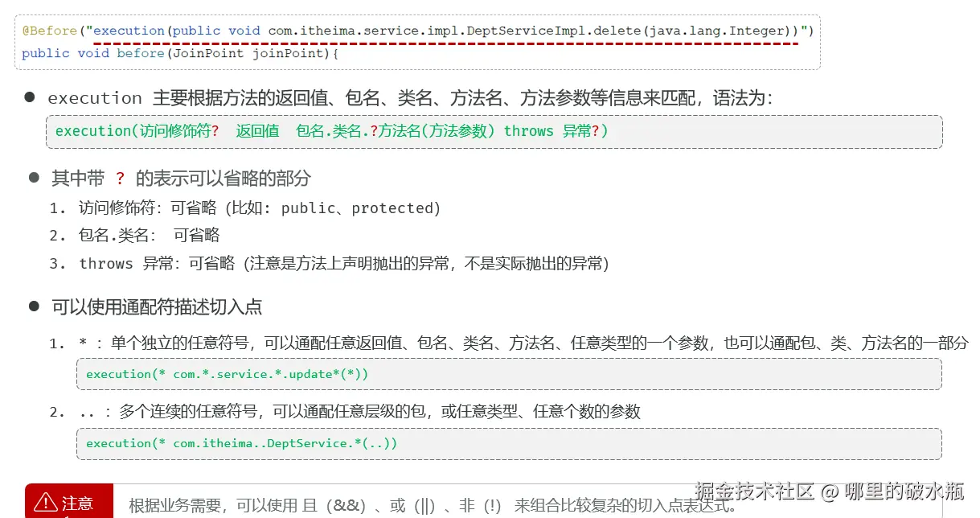Click list item 'throws 异常: 可省略'

click(343, 263)
